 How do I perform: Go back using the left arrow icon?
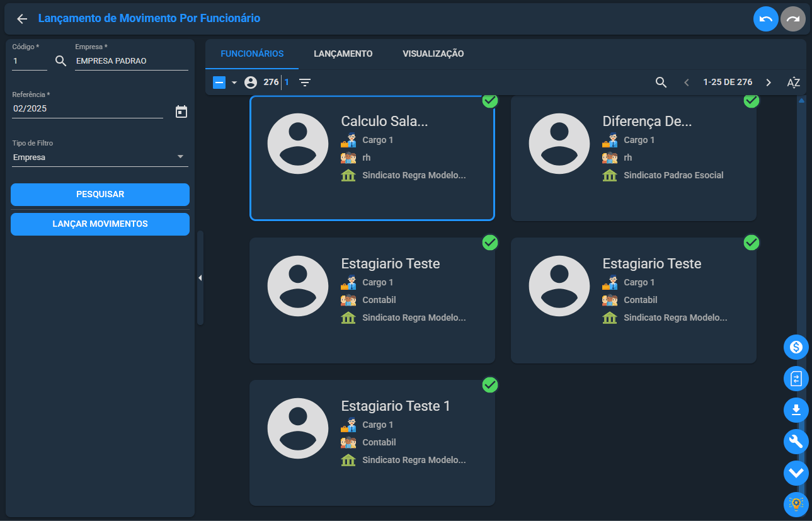tap(22, 19)
